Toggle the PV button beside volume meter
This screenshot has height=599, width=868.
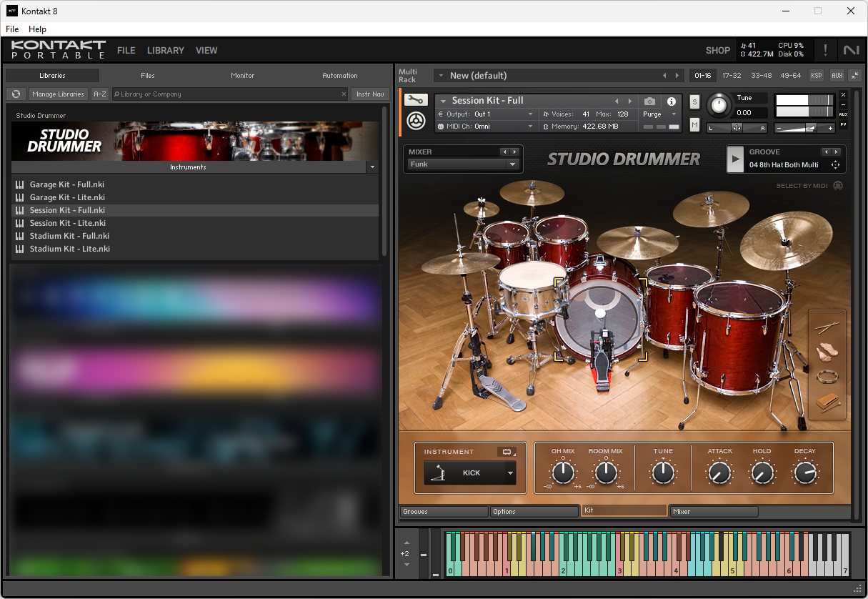[843, 124]
